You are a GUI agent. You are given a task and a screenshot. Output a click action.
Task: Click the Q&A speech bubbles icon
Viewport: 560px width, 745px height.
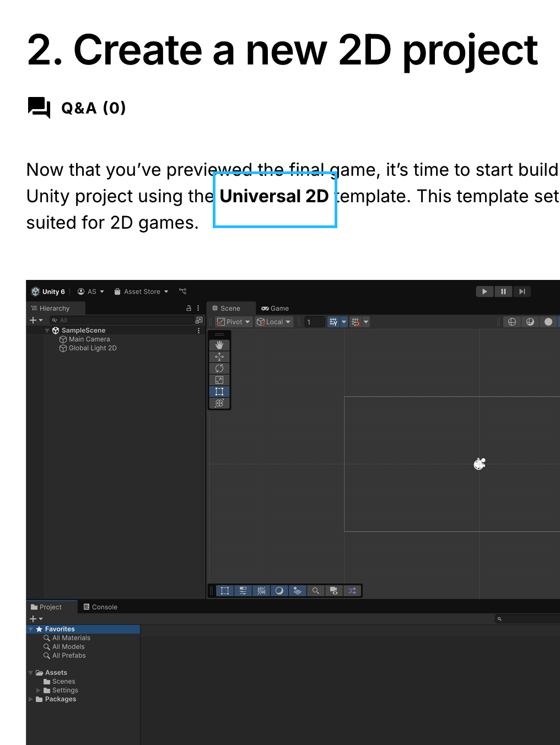[39, 107]
